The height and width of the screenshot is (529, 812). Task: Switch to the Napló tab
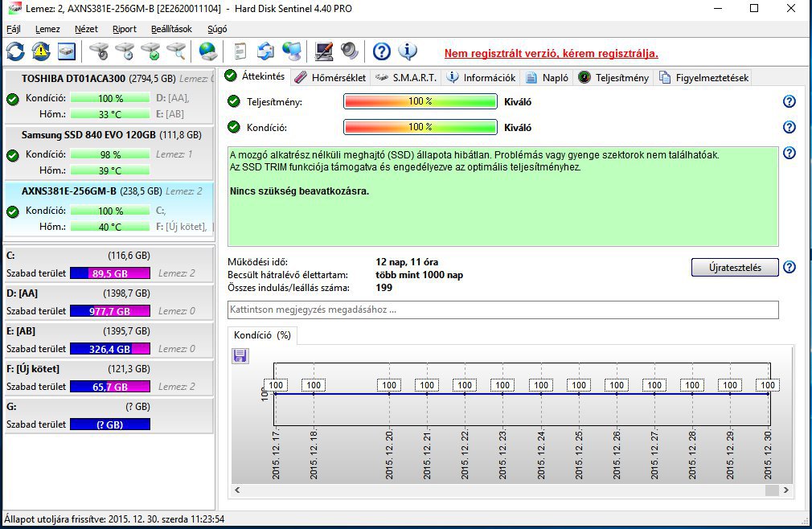pyautogui.click(x=547, y=78)
